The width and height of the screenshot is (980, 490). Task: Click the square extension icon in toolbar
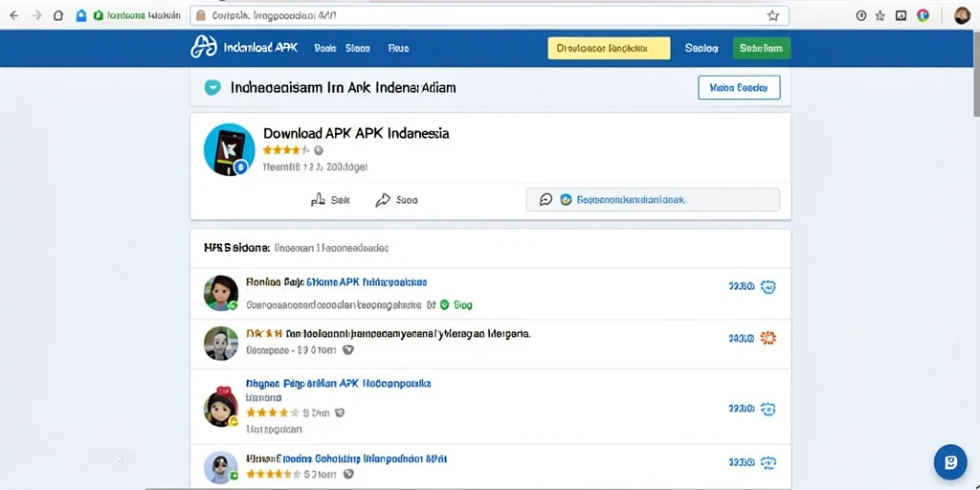(901, 15)
